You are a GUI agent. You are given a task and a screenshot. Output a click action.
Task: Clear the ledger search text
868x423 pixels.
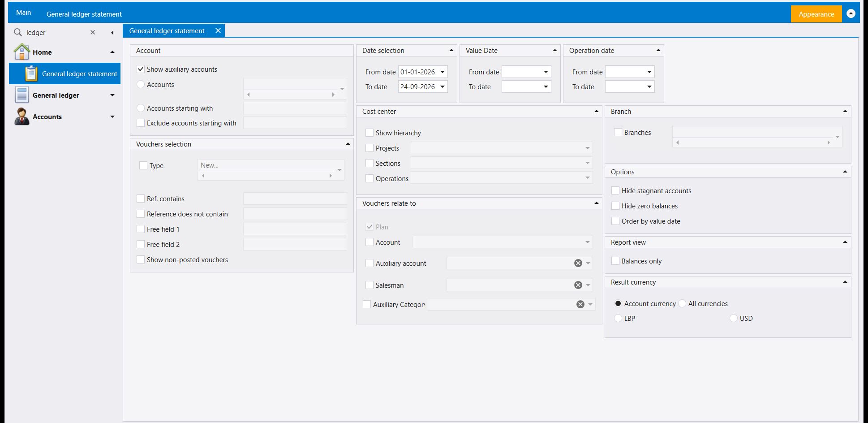click(x=93, y=32)
